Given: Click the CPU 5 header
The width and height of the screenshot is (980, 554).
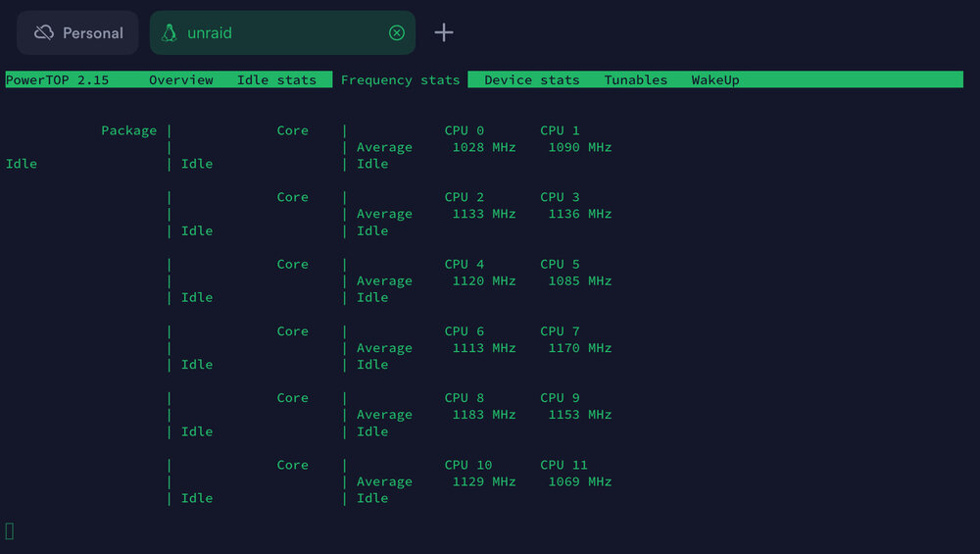Looking at the screenshot, I should point(560,265).
